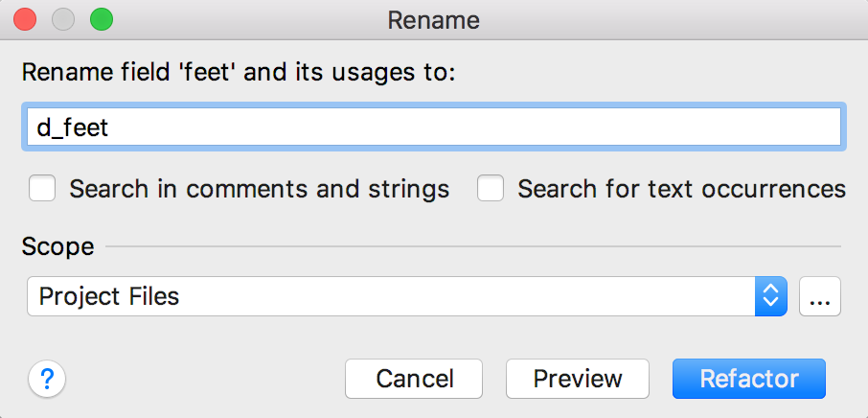
Task: Tick the Search for text occurrences checkbox
Action: coord(491,188)
